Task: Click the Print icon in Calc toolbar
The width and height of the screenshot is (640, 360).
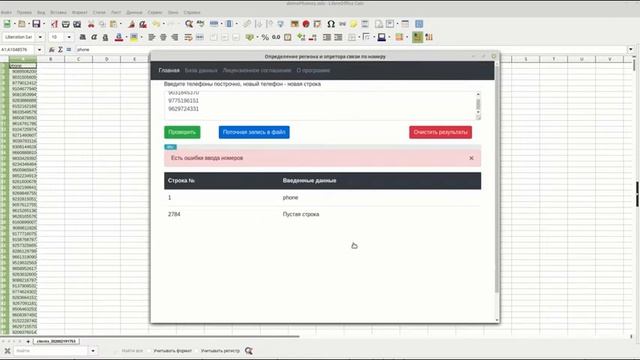Action: click(65, 24)
